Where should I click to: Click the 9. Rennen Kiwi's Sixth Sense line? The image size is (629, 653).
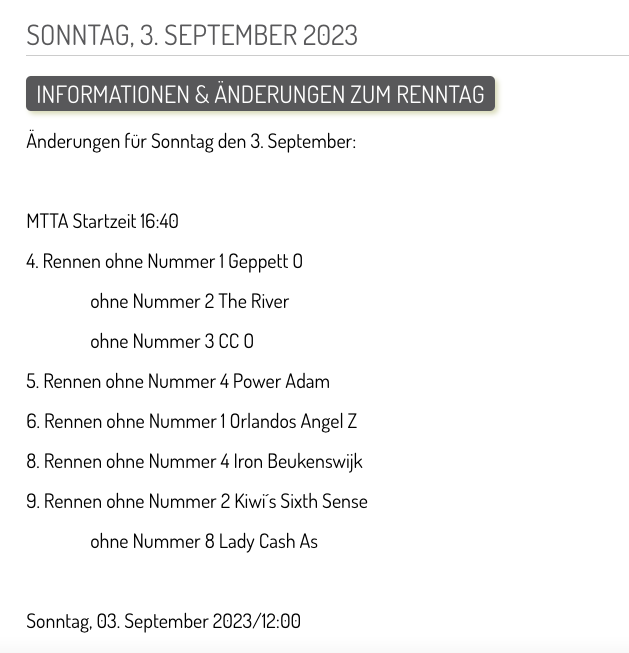pos(197,501)
